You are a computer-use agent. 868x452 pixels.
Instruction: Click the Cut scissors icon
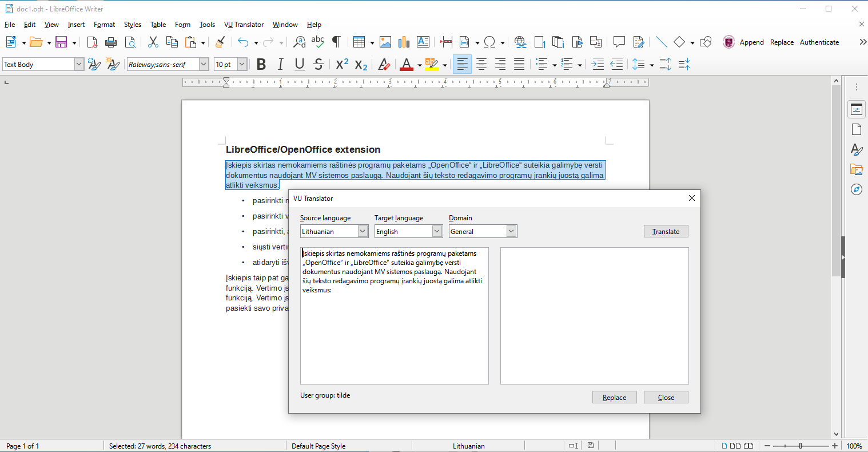[x=153, y=42]
